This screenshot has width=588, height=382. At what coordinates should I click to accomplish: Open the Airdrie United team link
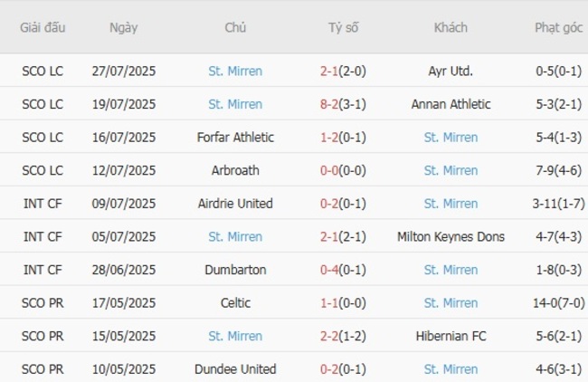[x=235, y=204]
